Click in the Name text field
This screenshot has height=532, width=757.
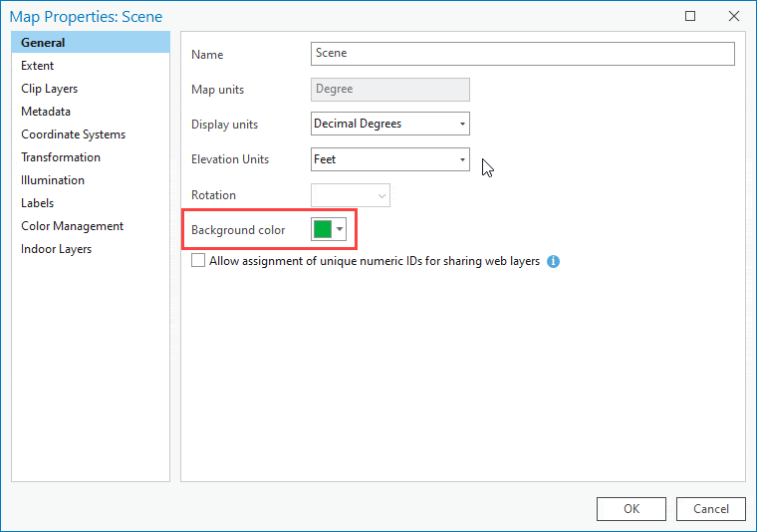(522, 54)
